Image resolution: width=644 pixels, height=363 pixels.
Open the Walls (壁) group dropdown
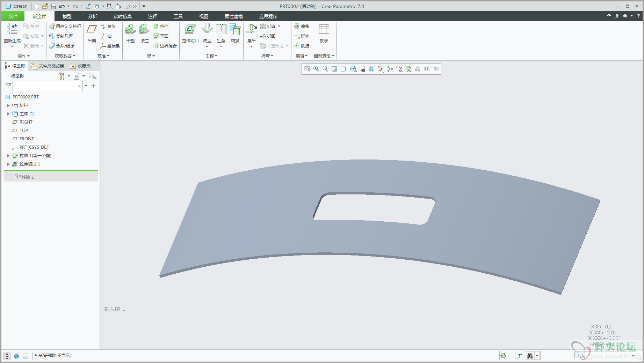(x=151, y=56)
